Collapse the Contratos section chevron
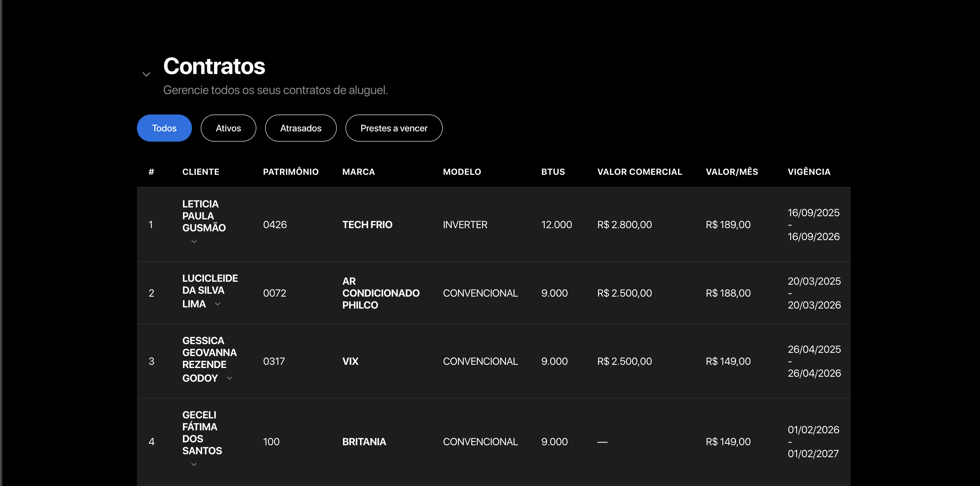The height and width of the screenshot is (486, 980). pyautogui.click(x=146, y=75)
